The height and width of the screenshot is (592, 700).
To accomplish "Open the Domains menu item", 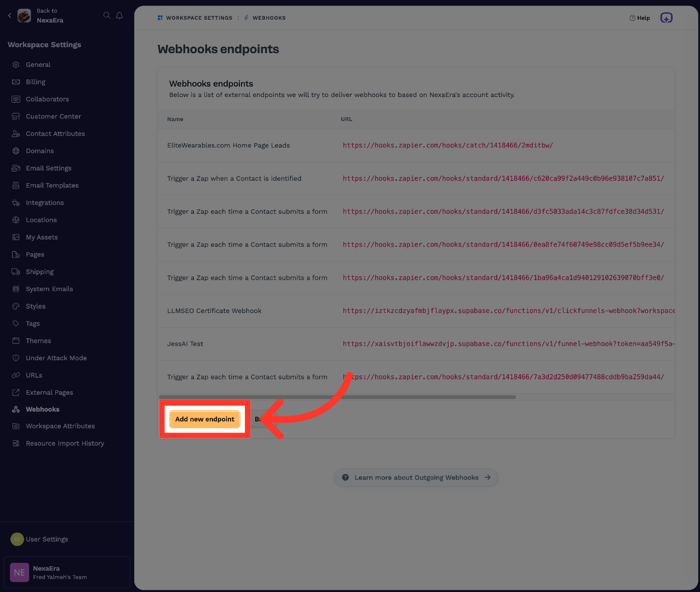I will [x=40, y=151].
